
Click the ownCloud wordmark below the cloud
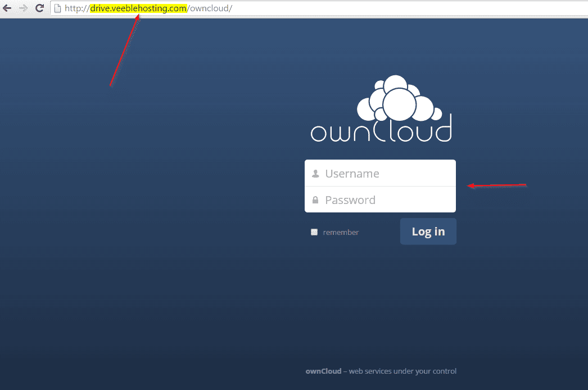(x=381, y=133)
